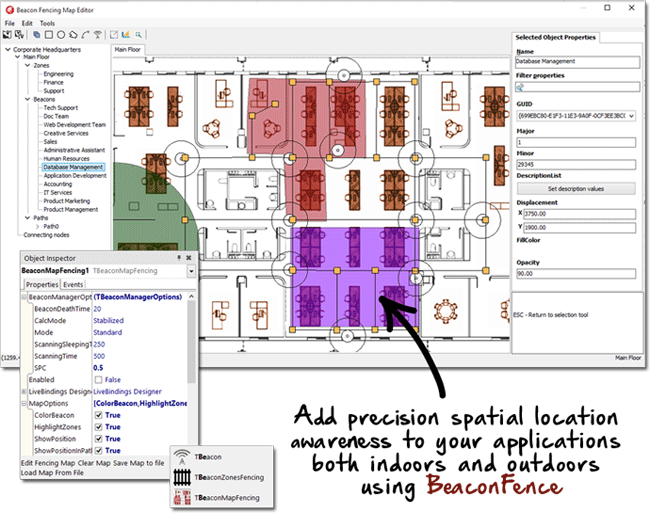
Task: Select the circle zone drawing tool
Action: click(61, 35)
